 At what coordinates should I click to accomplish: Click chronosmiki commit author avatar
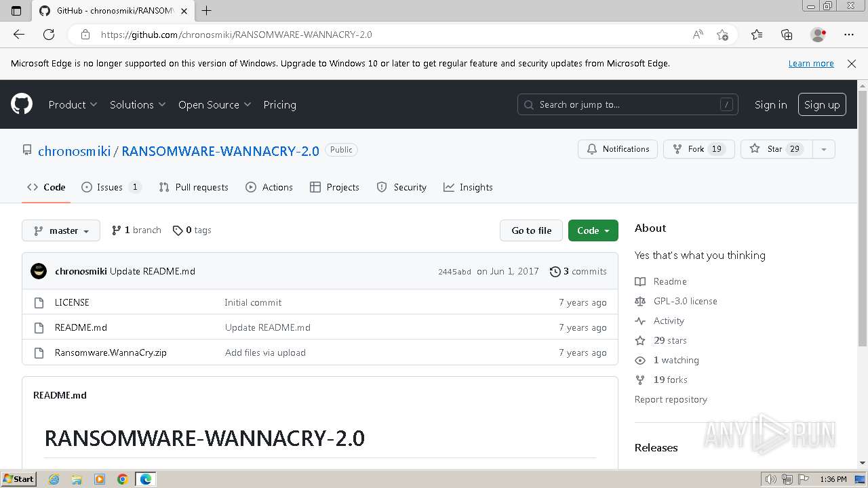39,271
